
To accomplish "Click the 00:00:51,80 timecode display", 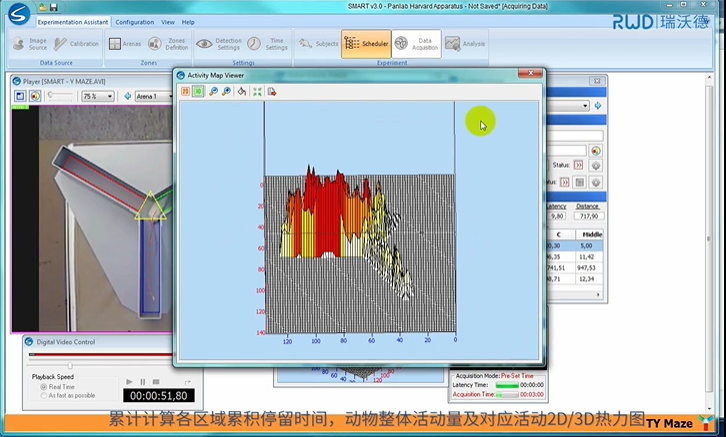I will point(159,396).
